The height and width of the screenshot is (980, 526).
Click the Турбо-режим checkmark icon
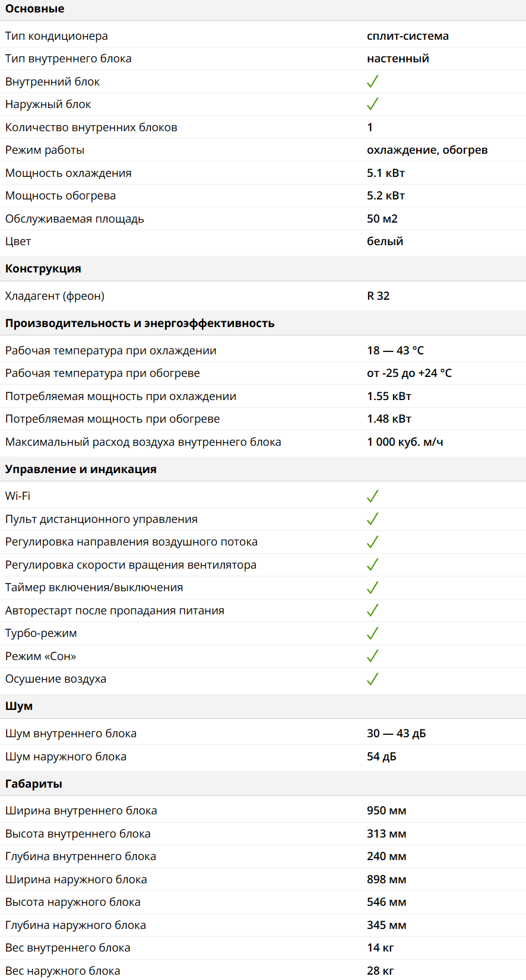pyautogui.click(x=372, y=633)
